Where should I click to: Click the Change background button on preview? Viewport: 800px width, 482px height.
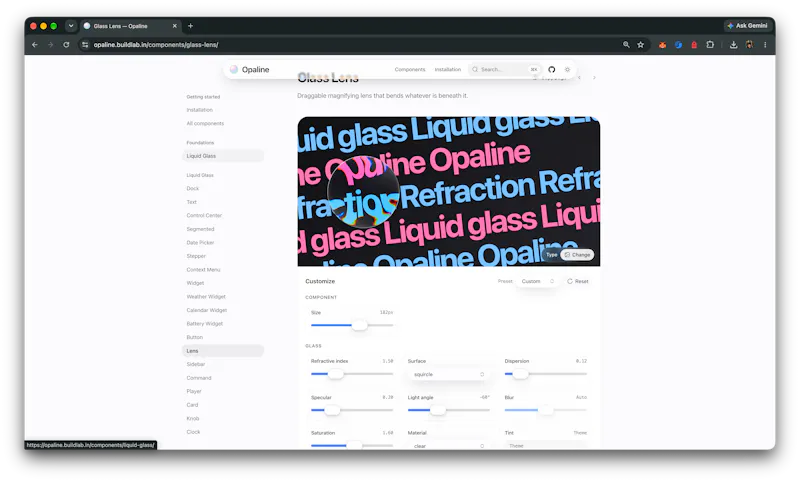(x=577, y=255)
